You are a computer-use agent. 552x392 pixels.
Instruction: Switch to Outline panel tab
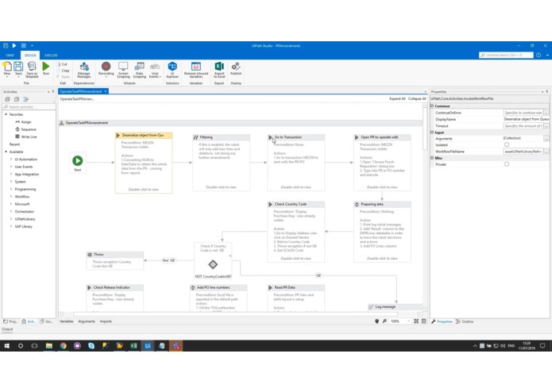465,321
